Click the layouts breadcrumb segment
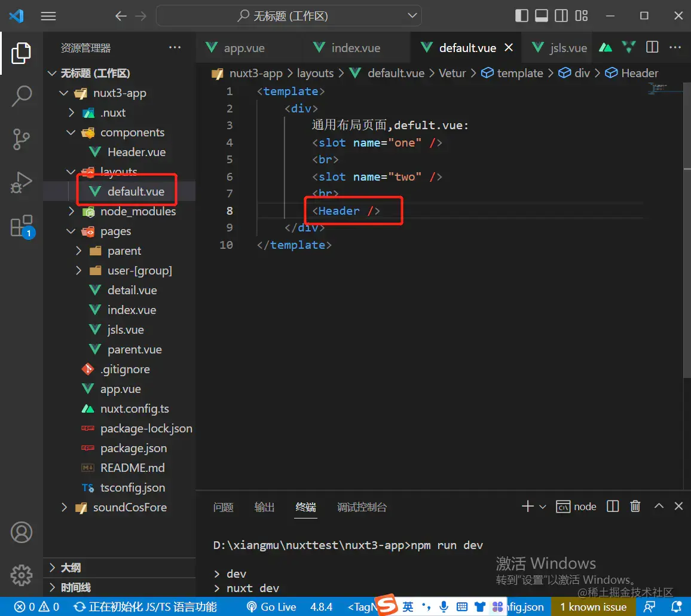691x616 pixels. pyautogui.click(x=315, y=73)
